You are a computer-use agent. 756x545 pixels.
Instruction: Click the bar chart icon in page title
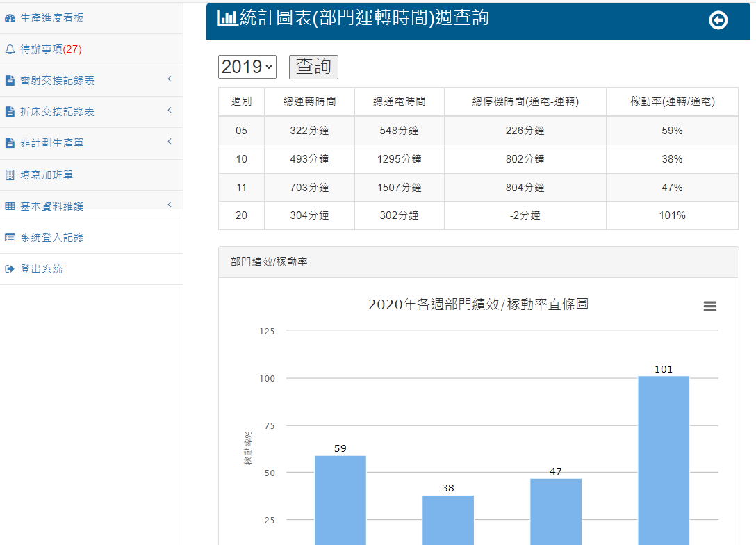(x=227, y=18)
